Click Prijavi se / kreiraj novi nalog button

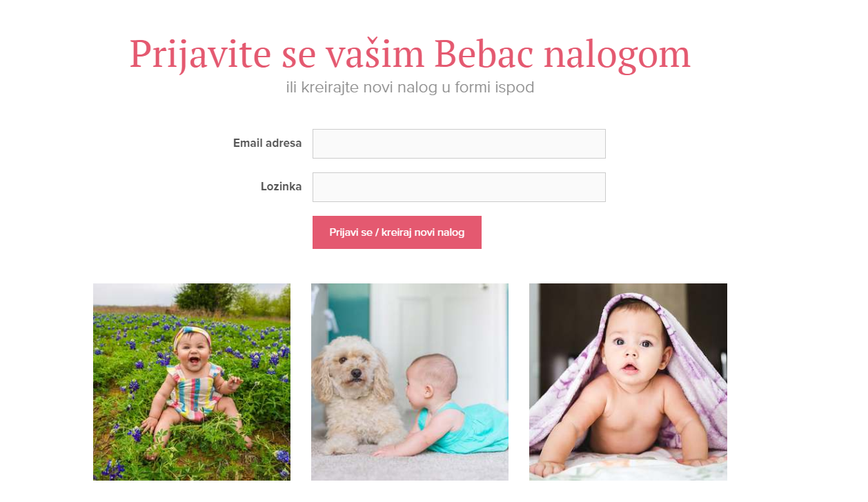[x=397, y=232]
